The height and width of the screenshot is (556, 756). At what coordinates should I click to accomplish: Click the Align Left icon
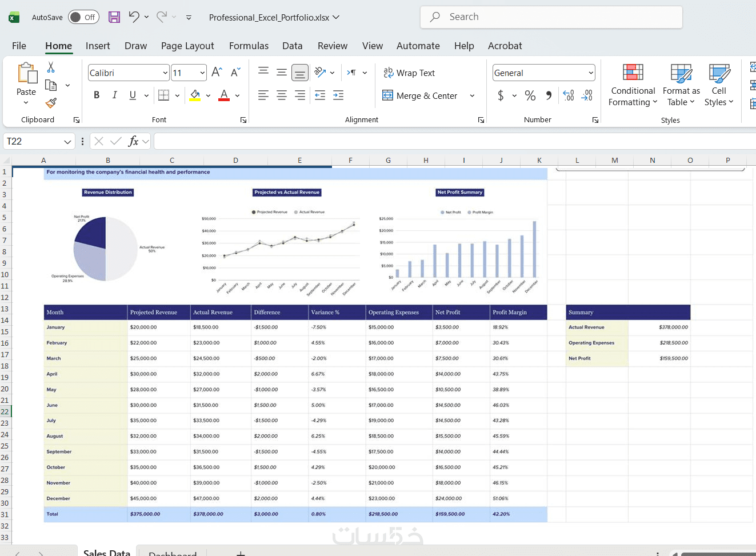pyautogui.click(x=263, y=95)
